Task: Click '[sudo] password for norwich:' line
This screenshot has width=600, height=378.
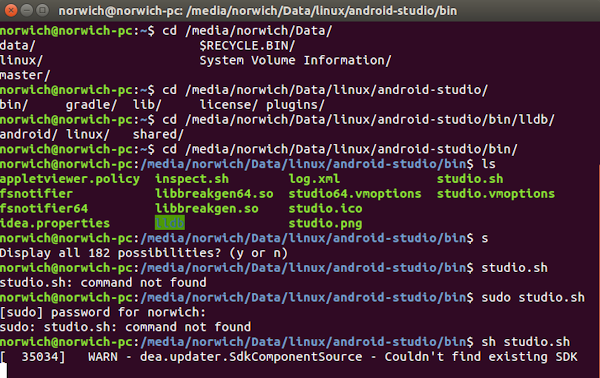Action: (103, 313)
